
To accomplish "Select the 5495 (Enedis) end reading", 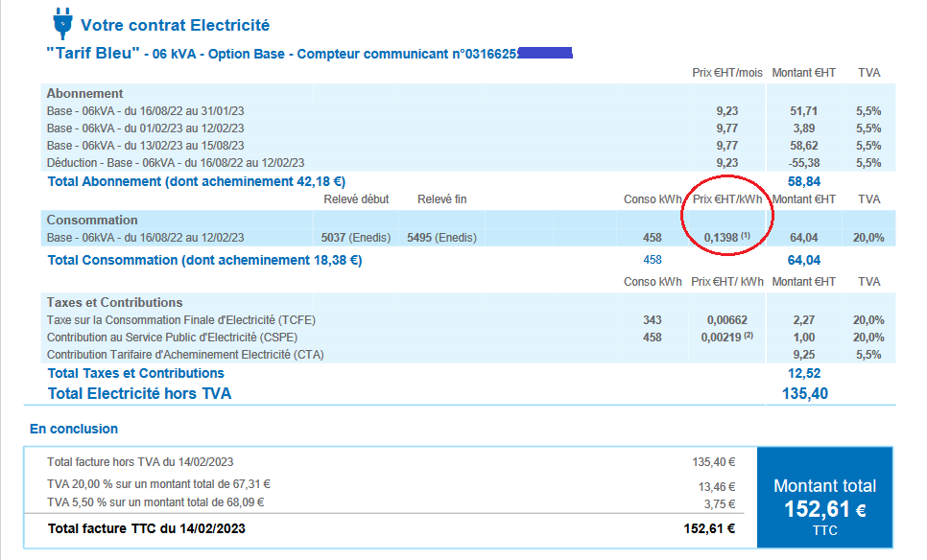I will pos(441,238).
